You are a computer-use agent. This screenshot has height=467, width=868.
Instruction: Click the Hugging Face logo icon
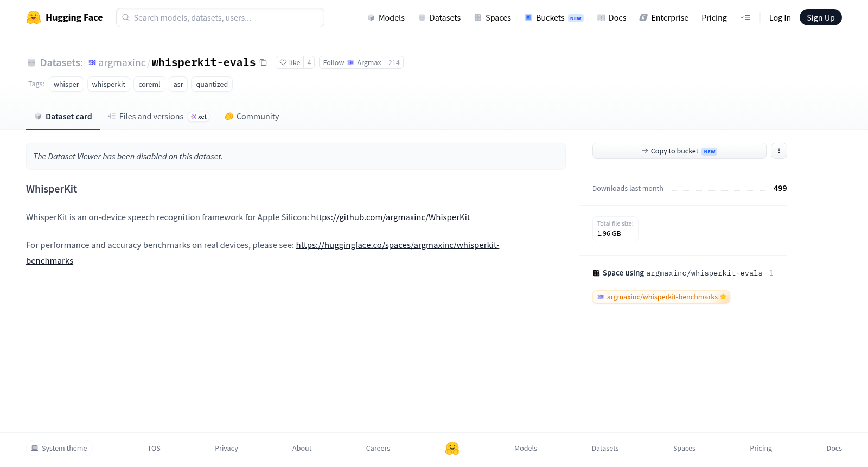pyautogui.click(x=34, y=17)
